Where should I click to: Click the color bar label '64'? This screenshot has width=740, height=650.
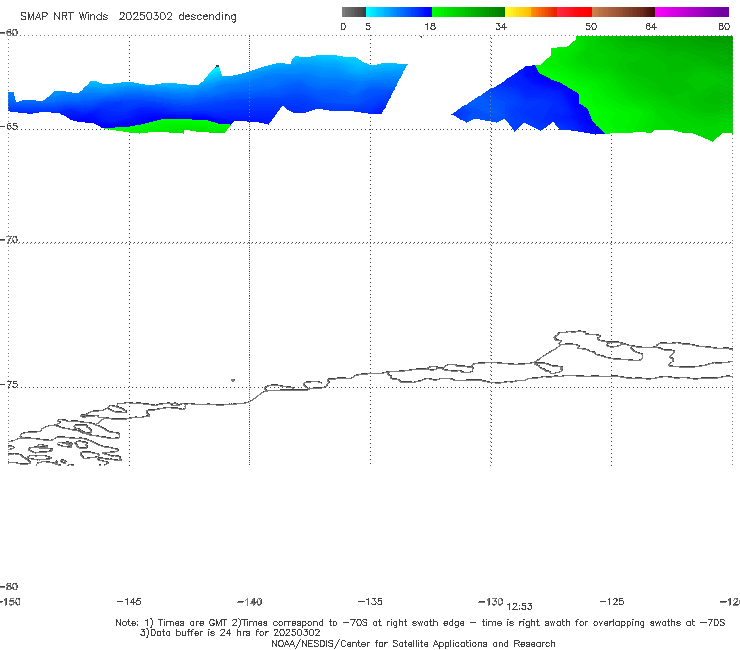pyautogui.click(x=651, y=27)
